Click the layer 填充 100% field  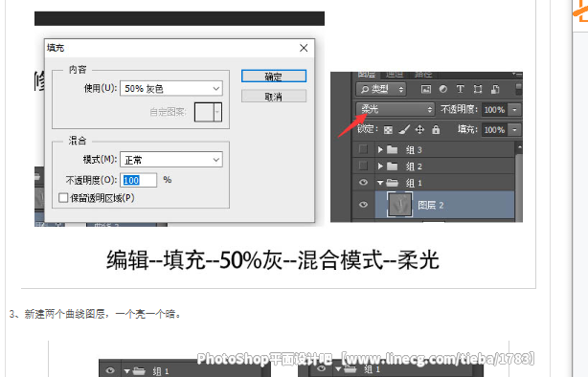pyautogui.click(x=494, y=130)
